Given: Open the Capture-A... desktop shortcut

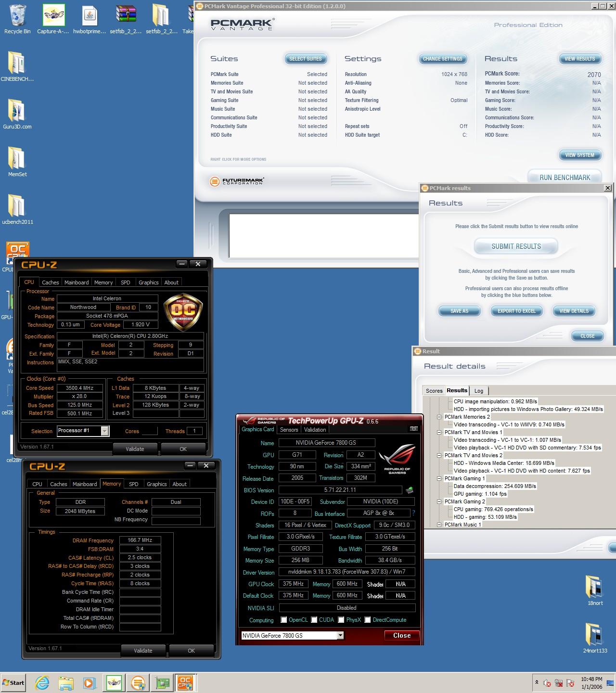Looking at the screenshot, I should coord(53,19).
